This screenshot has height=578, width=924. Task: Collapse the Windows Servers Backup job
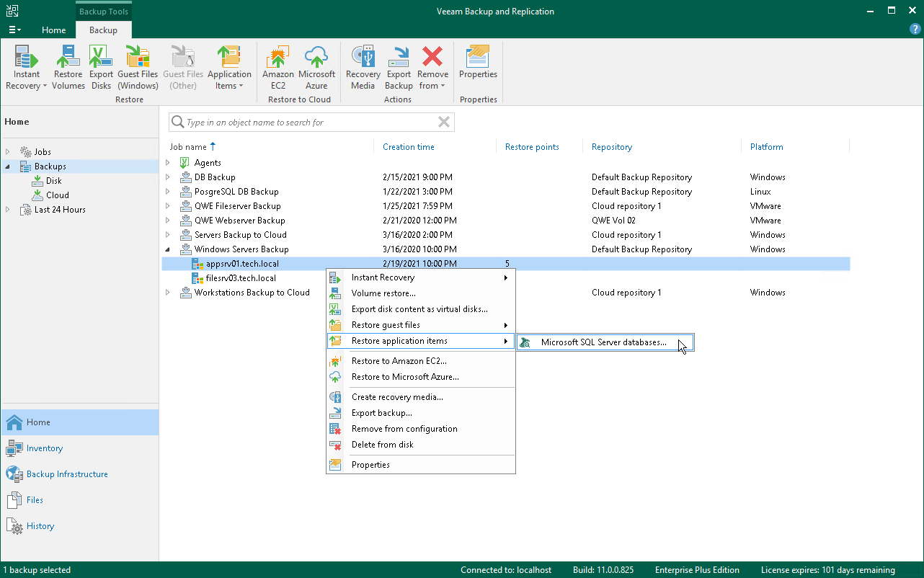point(168,249)
